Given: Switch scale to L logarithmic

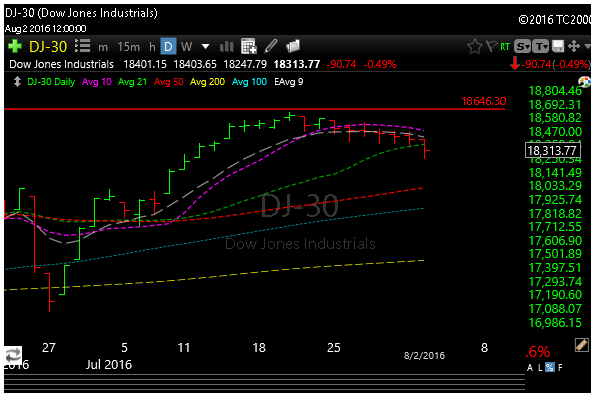Looking at the screenshot, I should click(540, 367).
